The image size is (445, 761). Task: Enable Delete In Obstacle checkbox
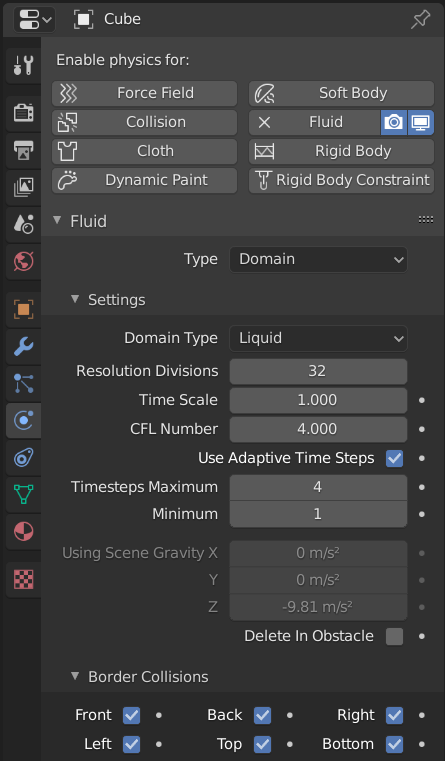[x=394, y=636]
